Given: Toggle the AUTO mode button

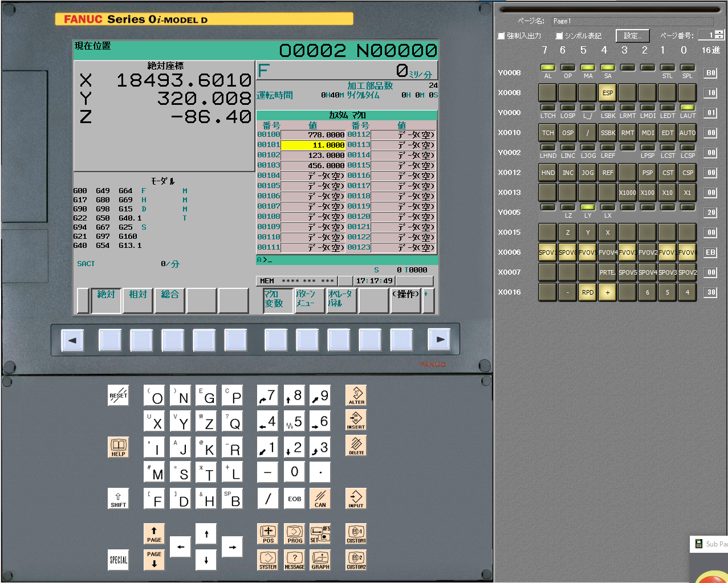Looking at the screenshot, I should coord(688,133).
